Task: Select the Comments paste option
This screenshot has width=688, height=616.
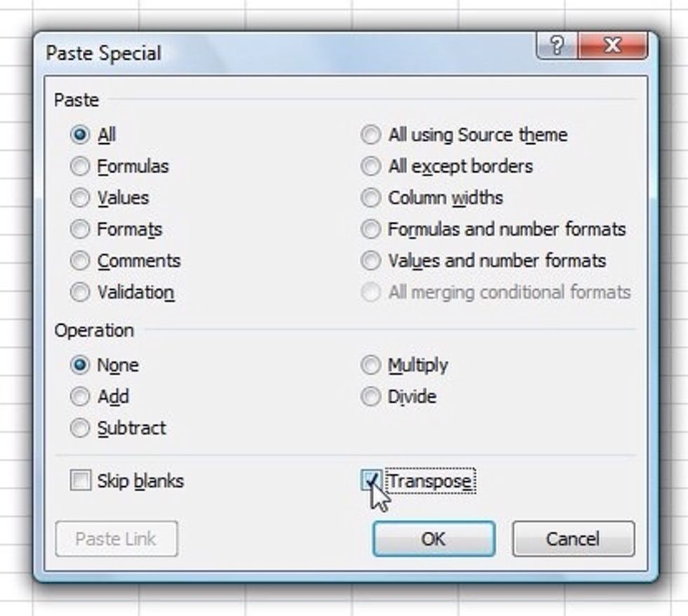Action: click(x=81, y=261)
